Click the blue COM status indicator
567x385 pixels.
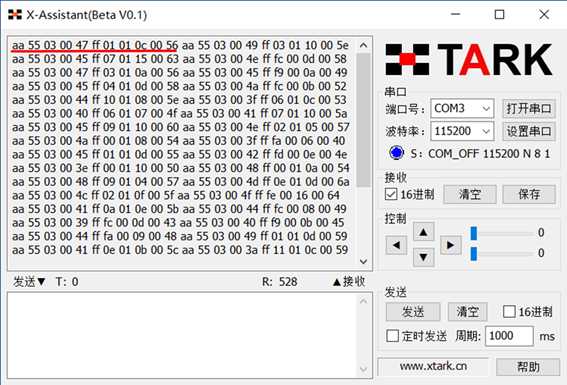[396, 153]
